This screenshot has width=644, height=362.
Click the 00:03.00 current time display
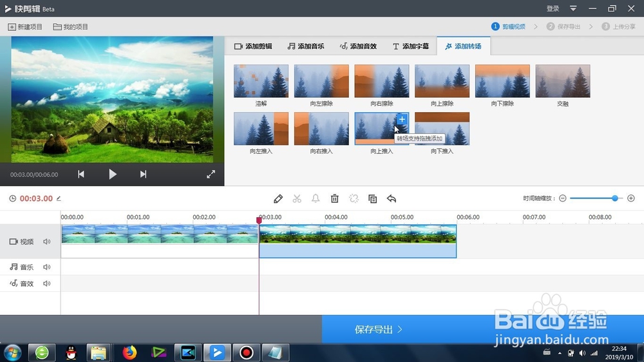tap(36, 198)
